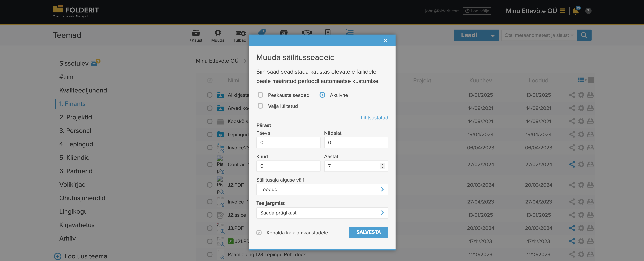Click the plus icon by Loo uus teema
Viewport: 644px width, 261px height.
57,256
